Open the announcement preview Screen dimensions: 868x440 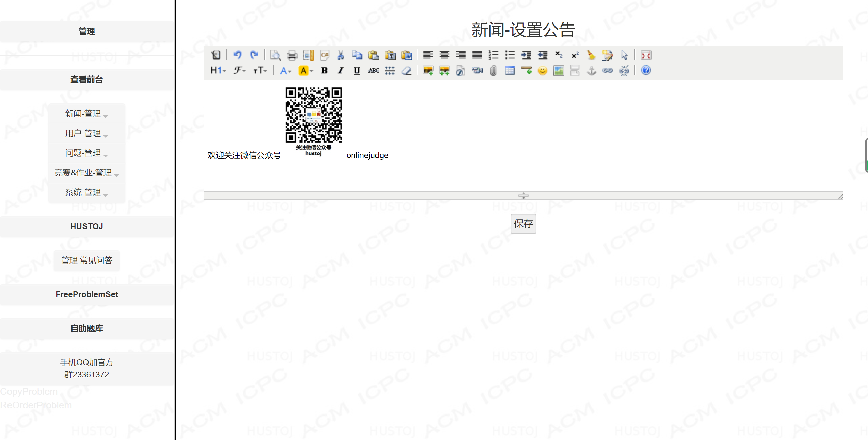(275, 55)
